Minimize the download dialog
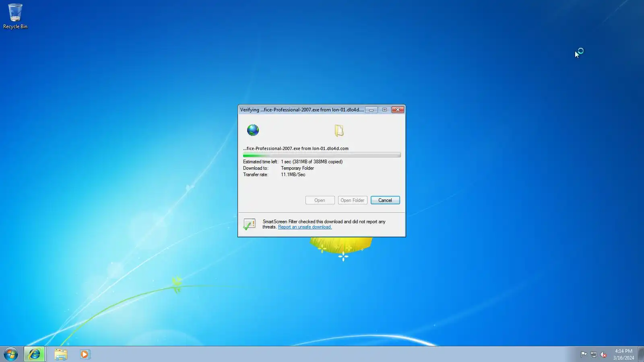Viewport: 644px width, 362px height. point(371,110)
